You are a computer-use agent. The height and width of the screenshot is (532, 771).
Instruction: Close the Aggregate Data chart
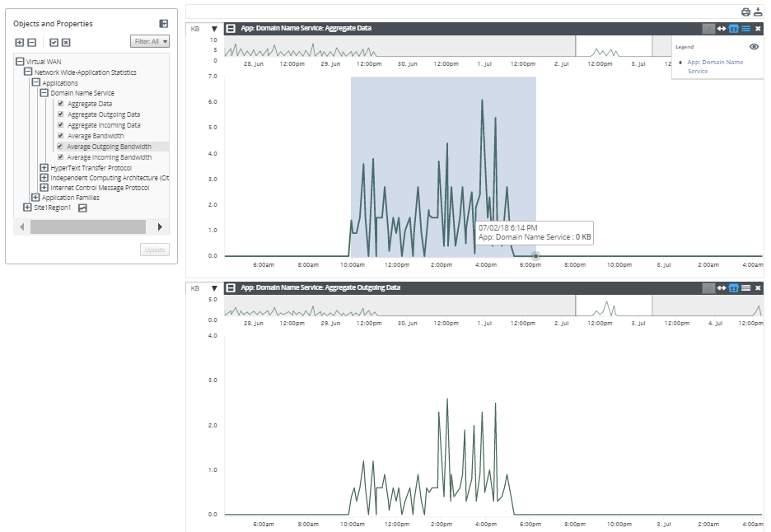(x=758, y=29)
